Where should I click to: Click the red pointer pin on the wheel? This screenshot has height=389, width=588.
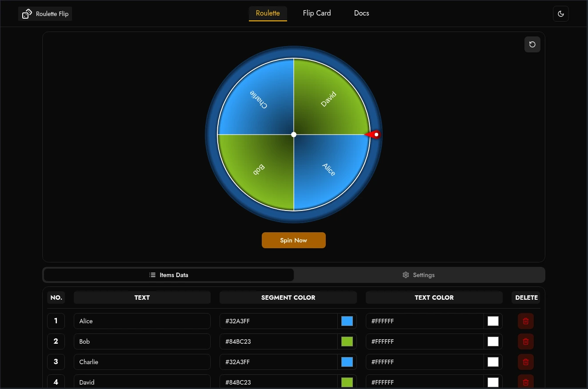coord(373,135)
